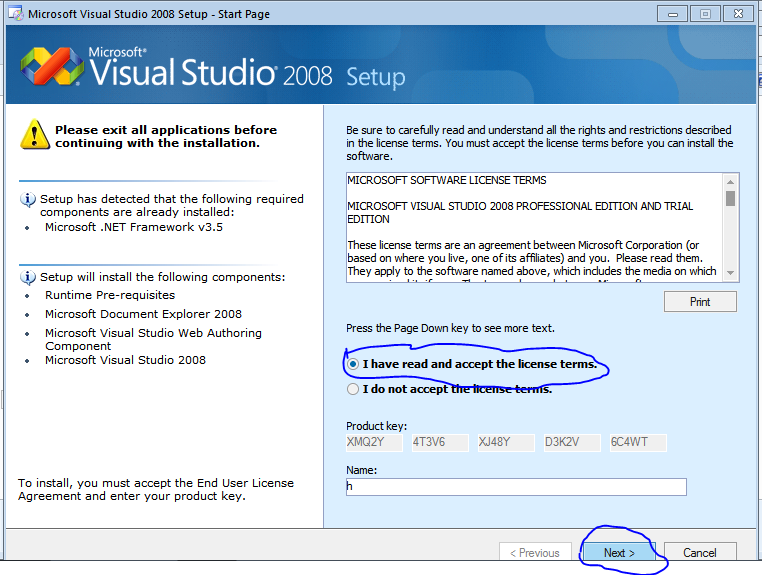762x575 pixels.
Task: Click info icon beside 'Setup will install'
Action: [x=28, y=278]
